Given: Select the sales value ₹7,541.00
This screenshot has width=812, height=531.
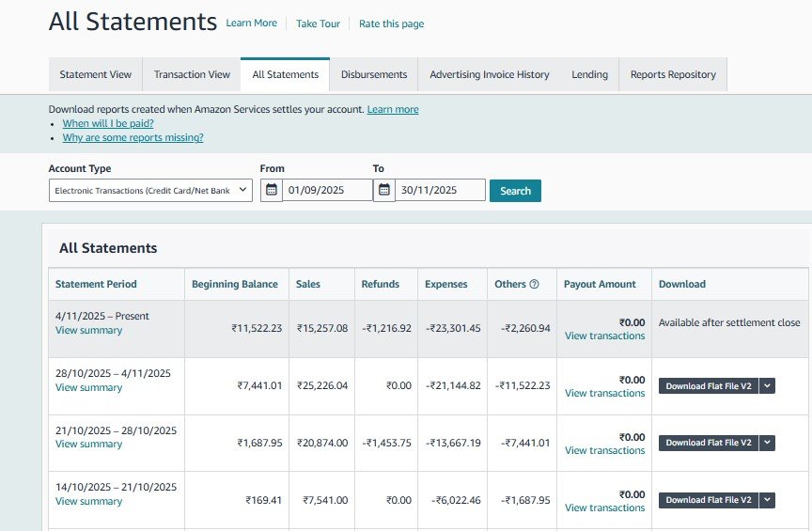Looking at the screenshot, I should tap(326, 500).
